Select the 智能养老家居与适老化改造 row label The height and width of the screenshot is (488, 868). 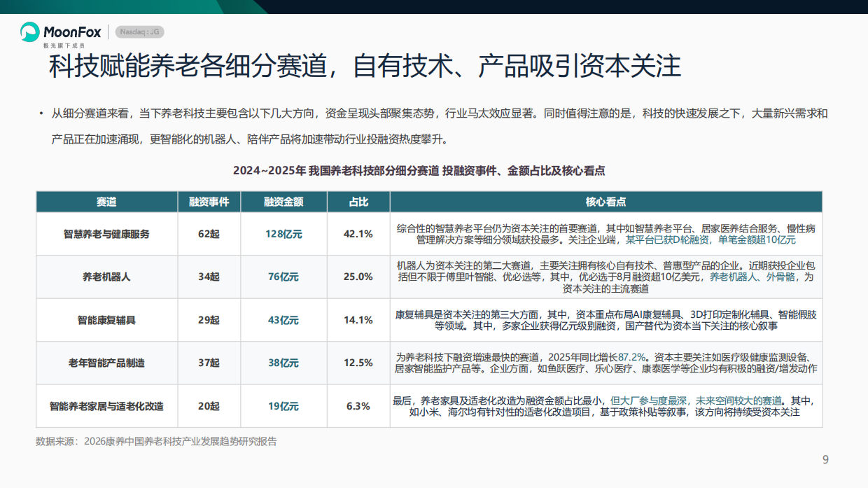[x=106, y=406]
